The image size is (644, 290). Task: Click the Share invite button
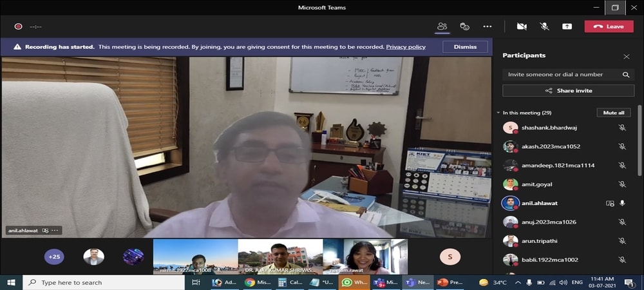tap(568, 91)
